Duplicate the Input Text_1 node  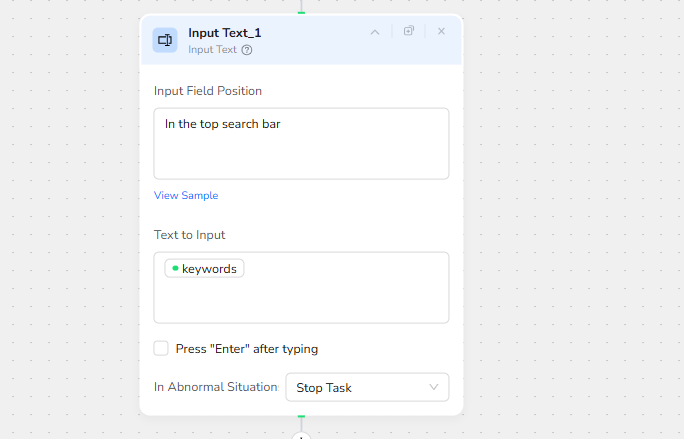409,31
